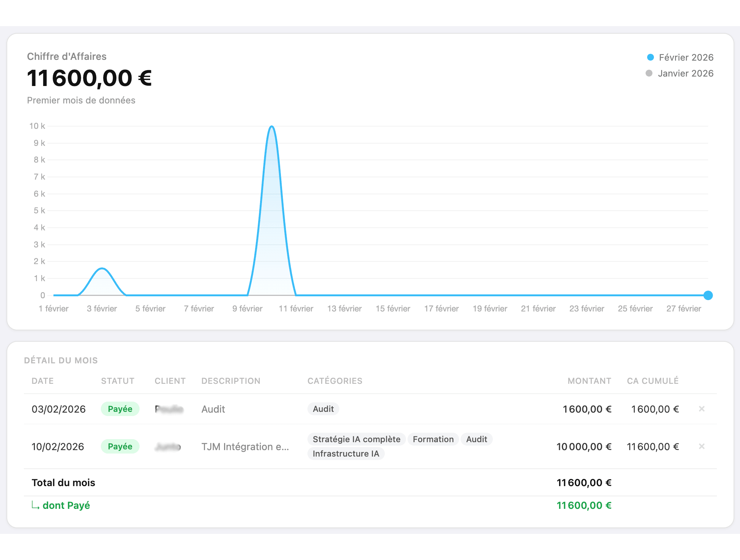Image resolution: width=740 pixels, height=560 pixels.
Task: Open the TJM Intégration description cell
Action: coord(245,447)
